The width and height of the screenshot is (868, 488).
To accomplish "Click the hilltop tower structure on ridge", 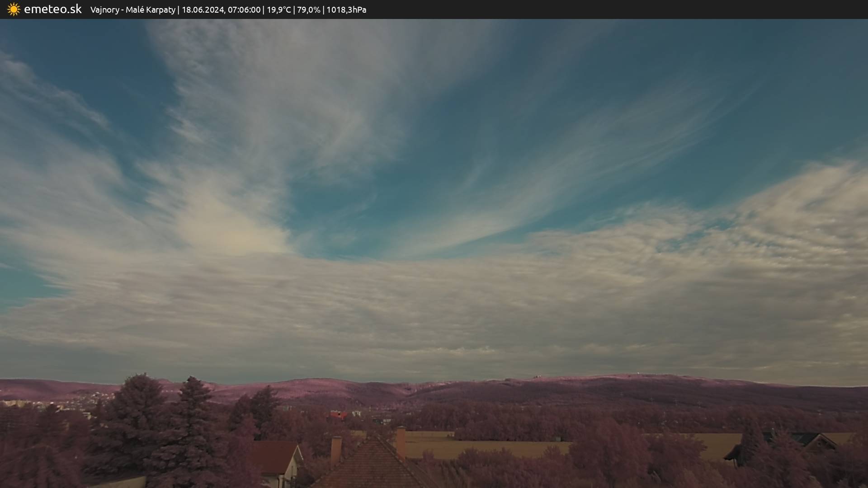I will click(537, 376).
